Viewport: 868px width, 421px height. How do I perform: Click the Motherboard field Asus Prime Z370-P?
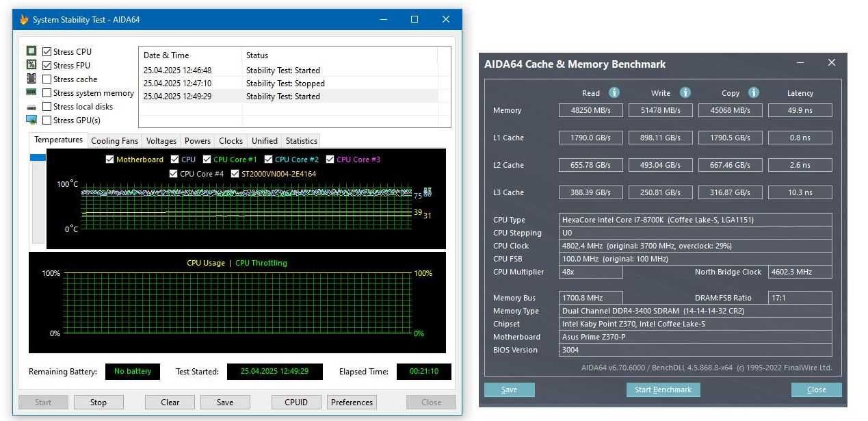coord(696,337)
